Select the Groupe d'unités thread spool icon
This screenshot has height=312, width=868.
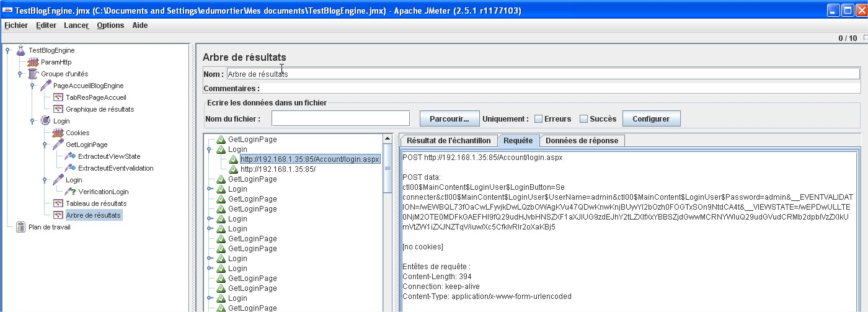pos(33,74)
